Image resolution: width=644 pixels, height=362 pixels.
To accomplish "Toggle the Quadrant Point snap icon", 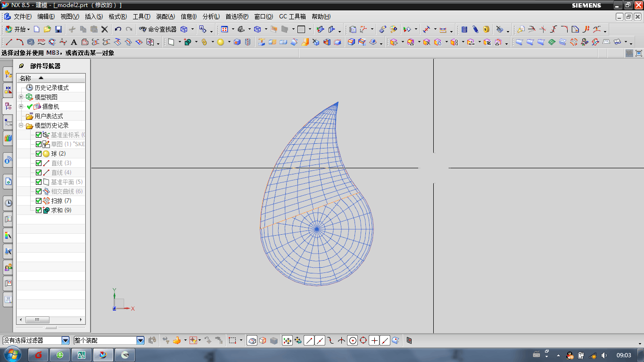I will (363, 340).
